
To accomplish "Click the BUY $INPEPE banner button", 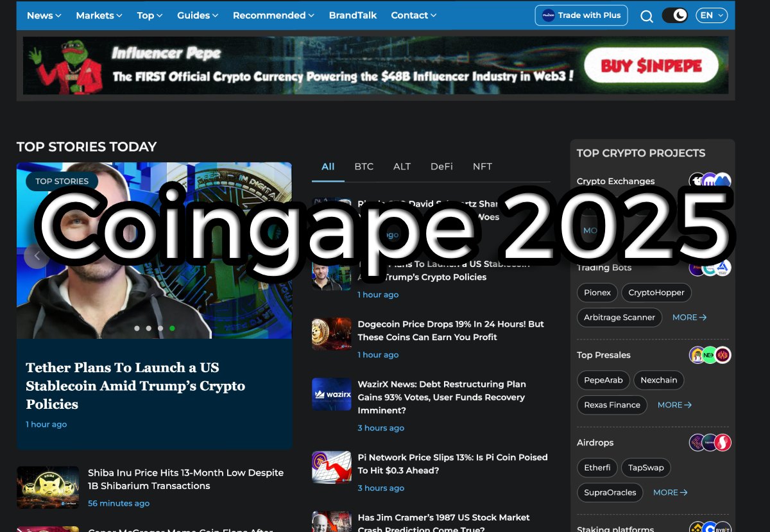I will tap(651, 65).
